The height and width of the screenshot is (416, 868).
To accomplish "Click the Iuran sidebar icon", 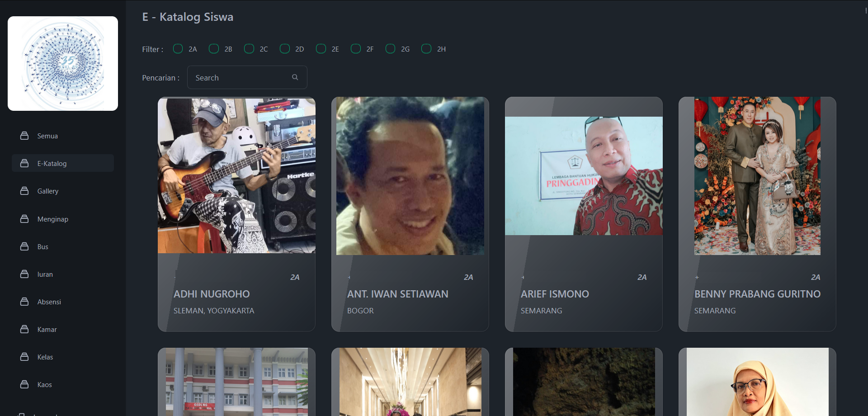I will (x=24, y=274).
